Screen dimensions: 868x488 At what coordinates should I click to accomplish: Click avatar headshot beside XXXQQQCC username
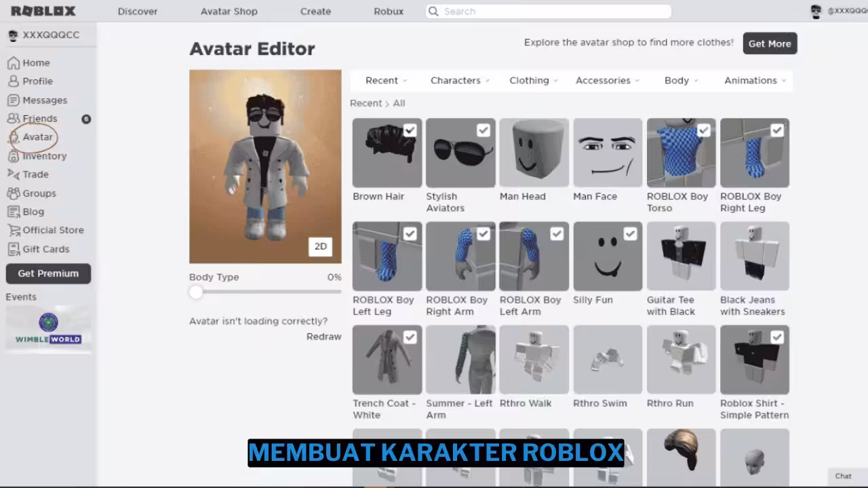tap(13, 35)
